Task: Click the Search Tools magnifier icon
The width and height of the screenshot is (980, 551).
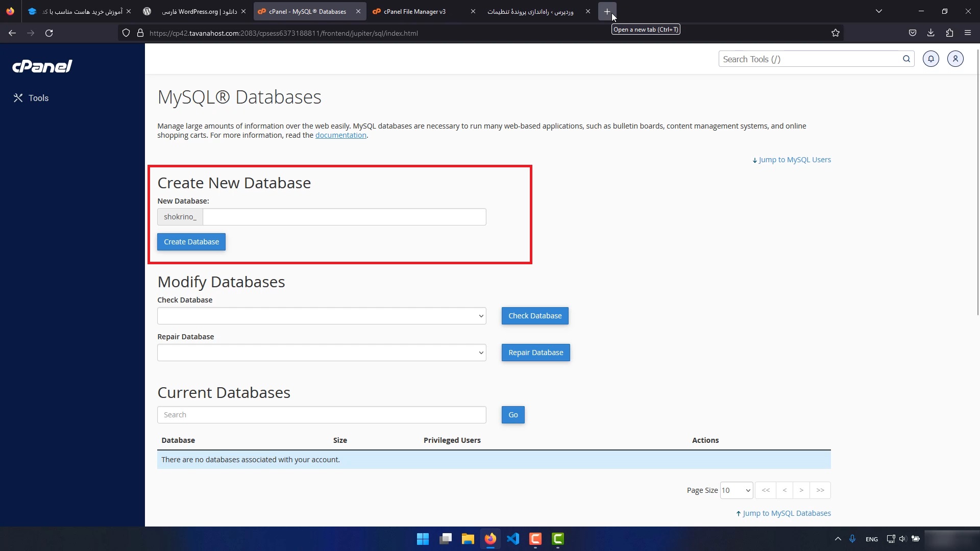Action: click(906, 59)
